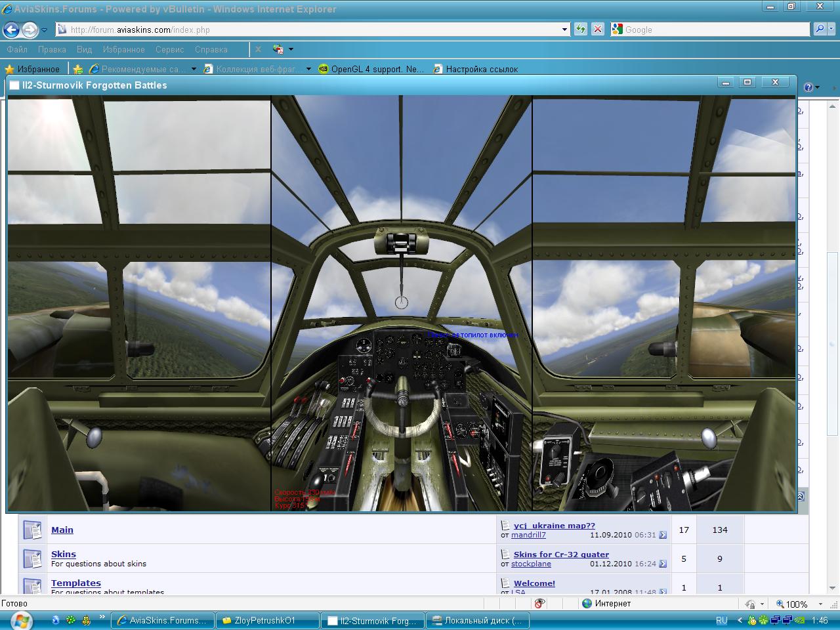Expand the zoom level dropdown arrow
This screenshot has width=840, height=630.
[820, 604]
